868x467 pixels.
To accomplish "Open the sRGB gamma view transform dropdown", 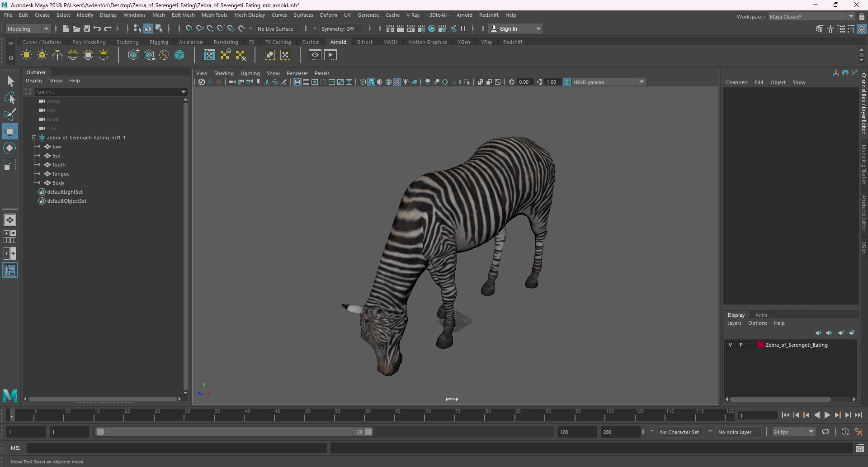I will (609, 82).
